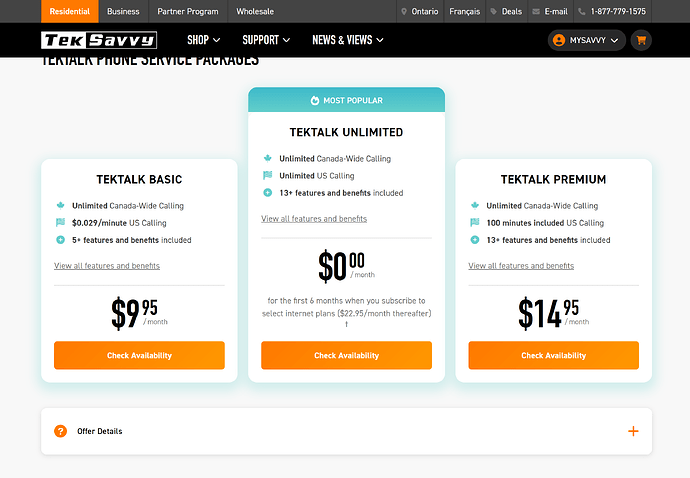Image resolution: width=690 pixels, height=478 pixels.
Task: Switch to the Business tab
Action: point(123,11)
